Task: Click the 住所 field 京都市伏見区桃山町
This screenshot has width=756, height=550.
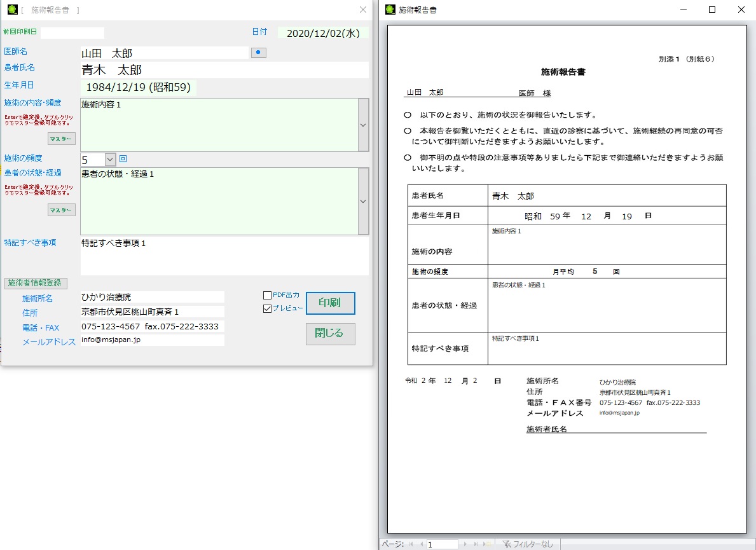Action: click(153, 312)
